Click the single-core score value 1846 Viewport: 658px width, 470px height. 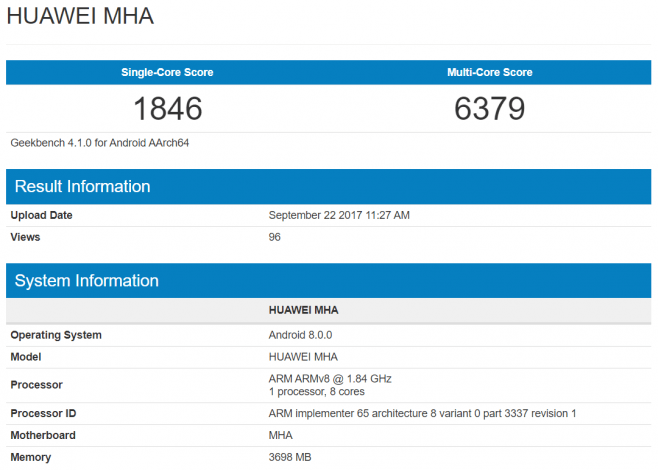pyautogui.click(x=167, y=108)
